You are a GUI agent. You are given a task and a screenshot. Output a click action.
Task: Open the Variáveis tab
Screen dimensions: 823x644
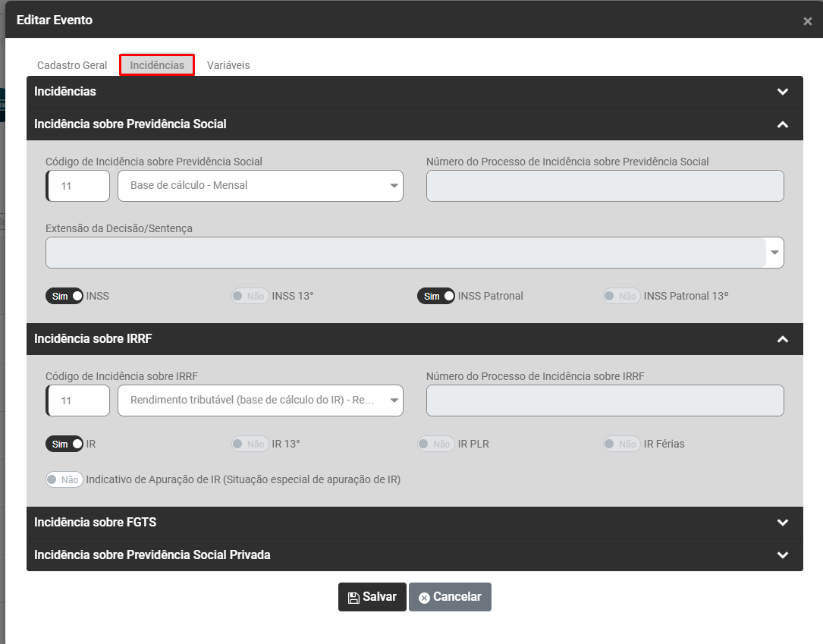pos(228,65)
